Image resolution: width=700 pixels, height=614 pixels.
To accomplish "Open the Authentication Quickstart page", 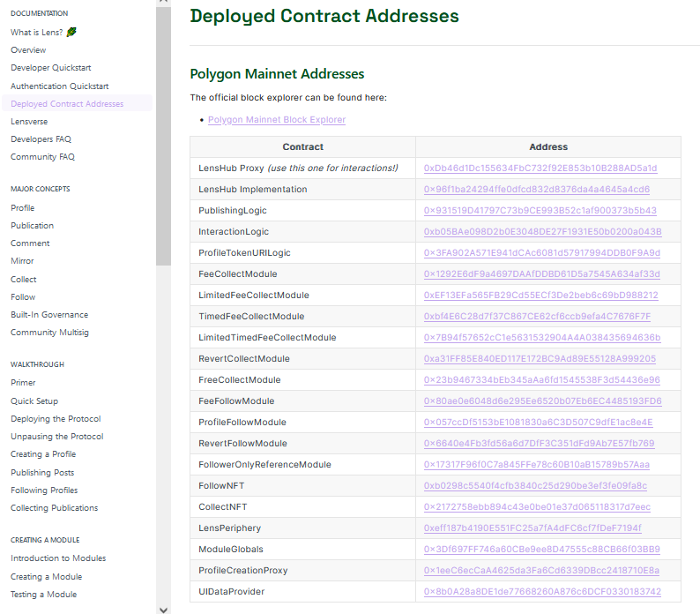I will point(59,86).
